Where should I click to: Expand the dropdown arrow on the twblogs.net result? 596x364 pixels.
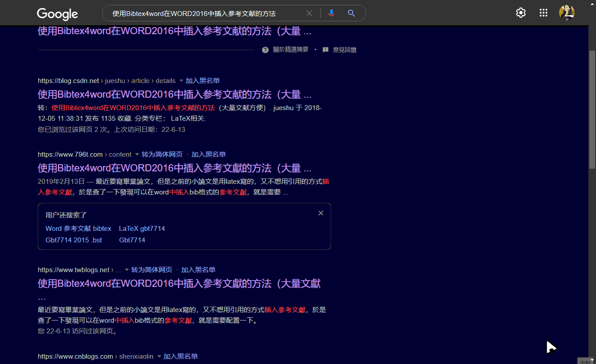point(127,270)
